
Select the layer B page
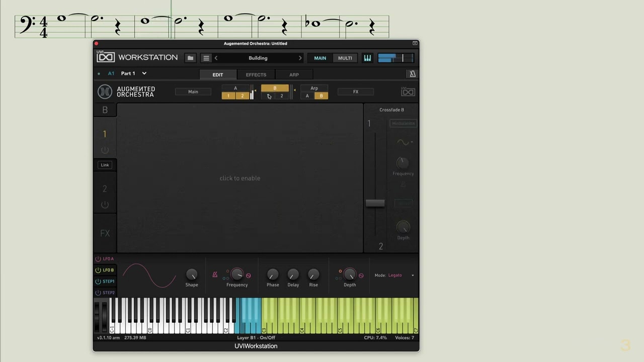click(x=275, y=88)
